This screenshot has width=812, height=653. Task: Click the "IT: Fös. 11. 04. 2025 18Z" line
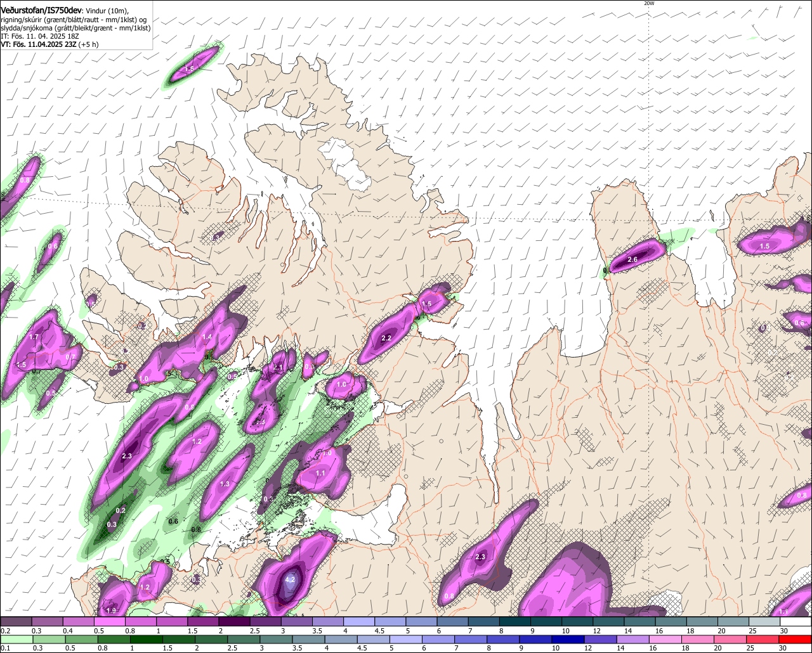(x=39, y=36)
